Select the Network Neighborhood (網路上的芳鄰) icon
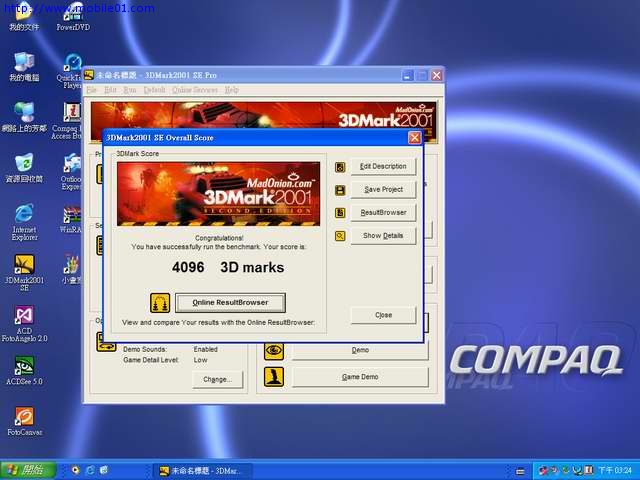The height and width of the screenshot is (480, 640). (x=24, y=118)
